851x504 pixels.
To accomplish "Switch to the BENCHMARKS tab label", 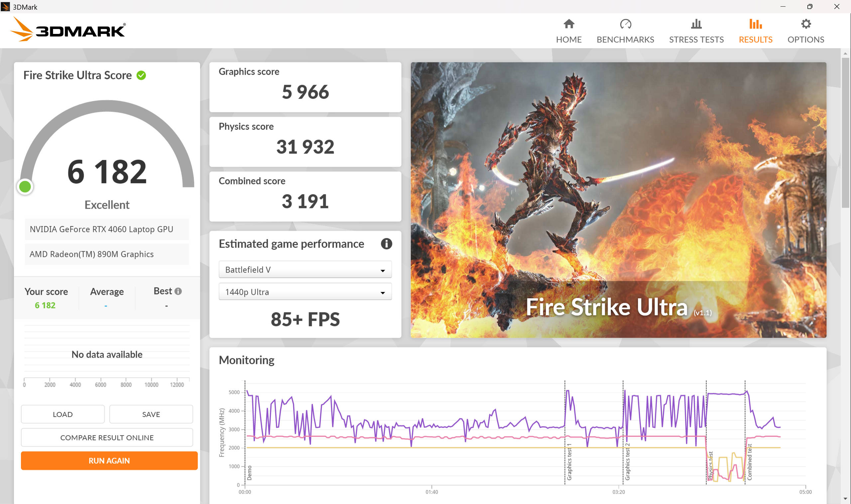I will pos(625,40).
